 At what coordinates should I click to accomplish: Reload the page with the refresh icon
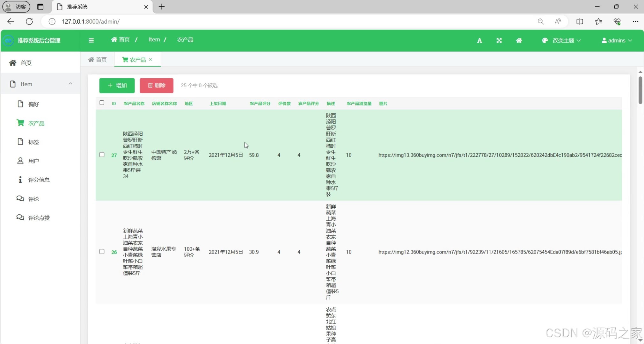29,21
